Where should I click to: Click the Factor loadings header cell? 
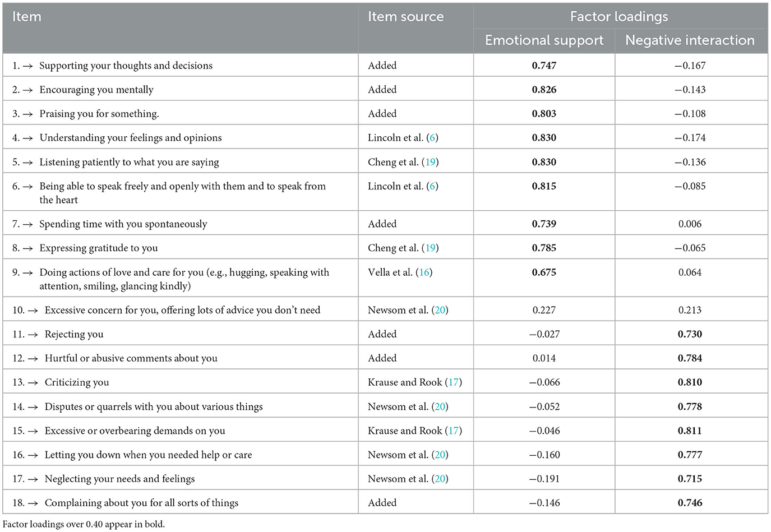pos(619,17)
